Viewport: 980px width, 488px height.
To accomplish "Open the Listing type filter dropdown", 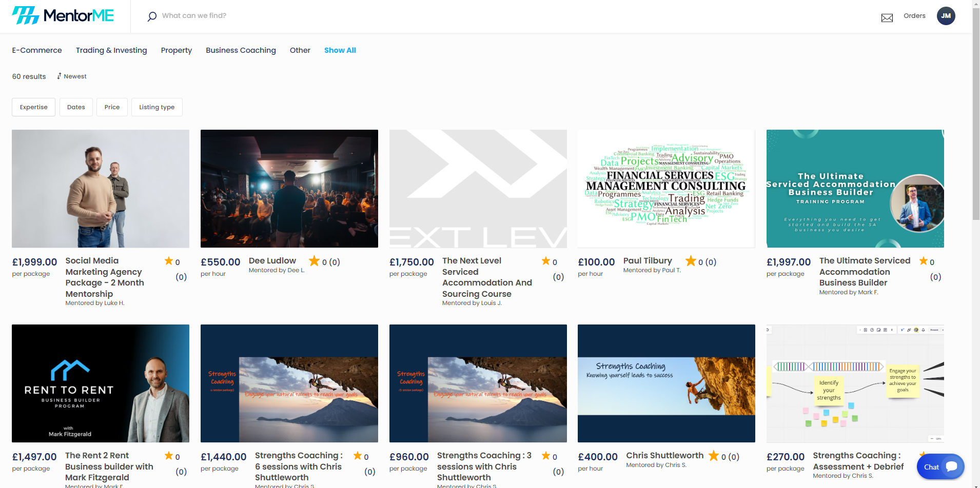I will (157, 107).
